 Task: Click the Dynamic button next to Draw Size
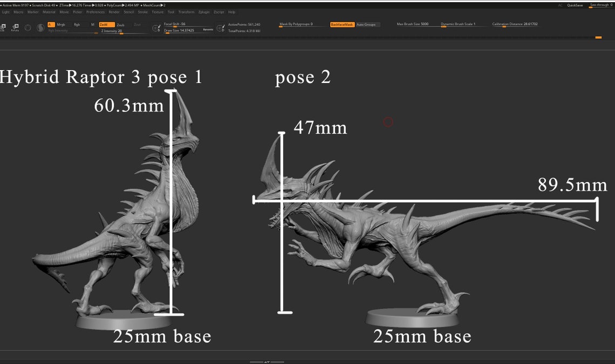[207, 29]
